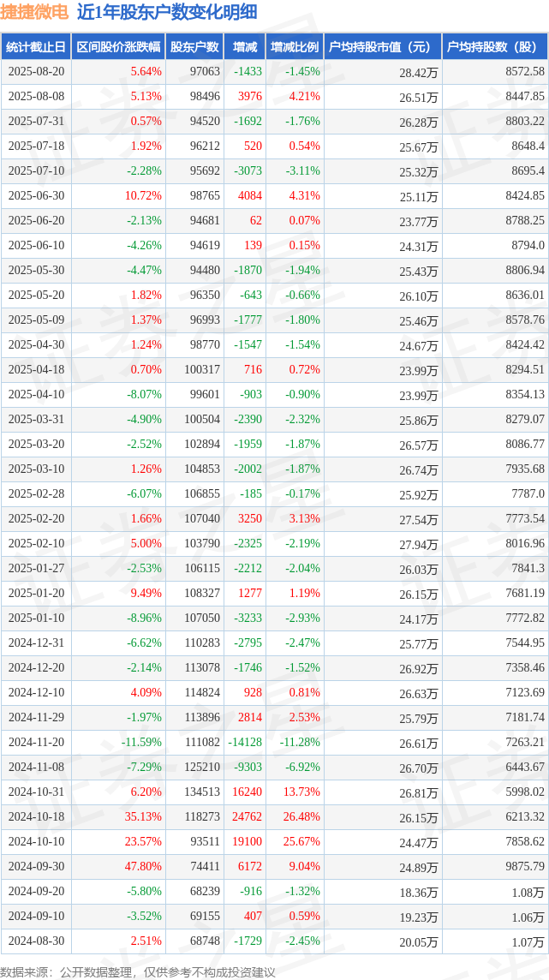Click the 134513 shareholder count cell
The image size is (549, 980).
pos(202,792)
